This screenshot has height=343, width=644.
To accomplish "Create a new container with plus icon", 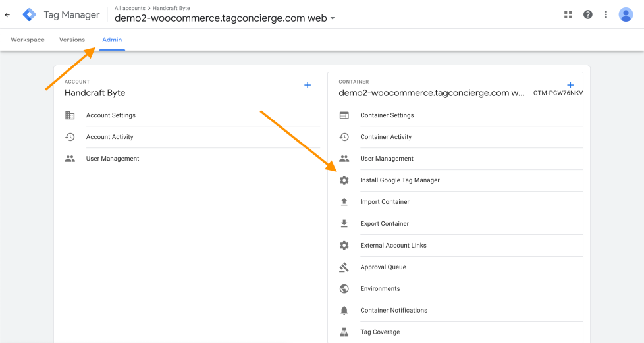I will coord(570,85).
